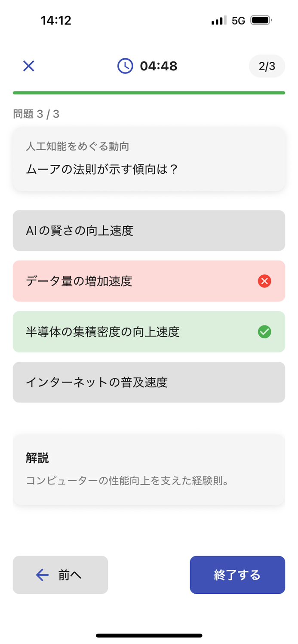The width and height of the screenshot is (298, 644).
Task: Select the answer インターネットの普及速度
Action: [x=149, y=382]
